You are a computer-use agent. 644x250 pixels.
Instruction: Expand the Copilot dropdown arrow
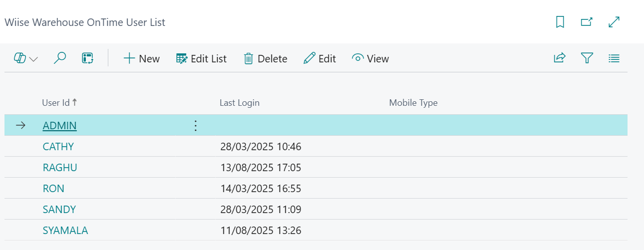coord(33,59)
